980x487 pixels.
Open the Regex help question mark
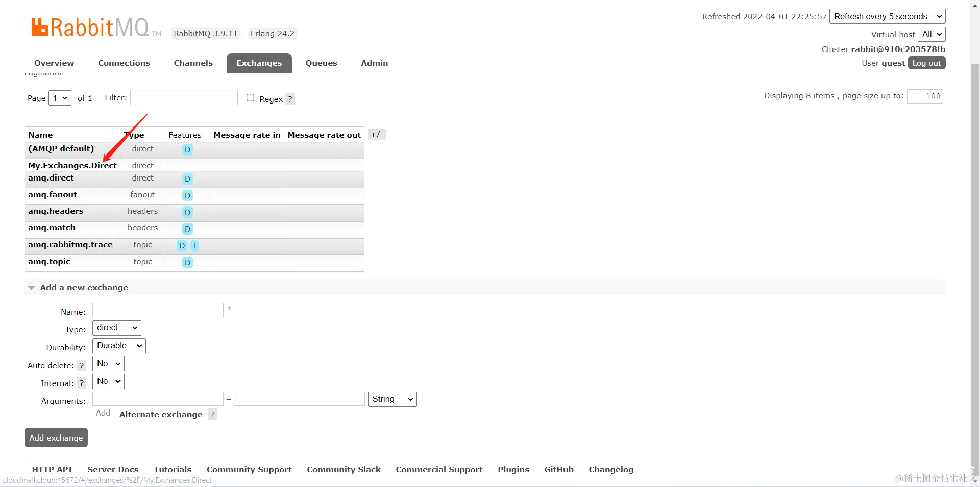coord(290,99)
